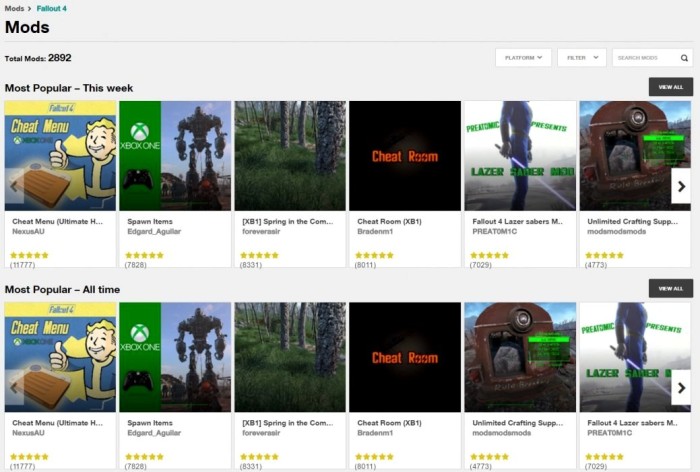Viewport: 700px width, 472px height.
Task: Click Cheat Menu (Ultimate H... title in All time
Action: [x=57, y=423]
